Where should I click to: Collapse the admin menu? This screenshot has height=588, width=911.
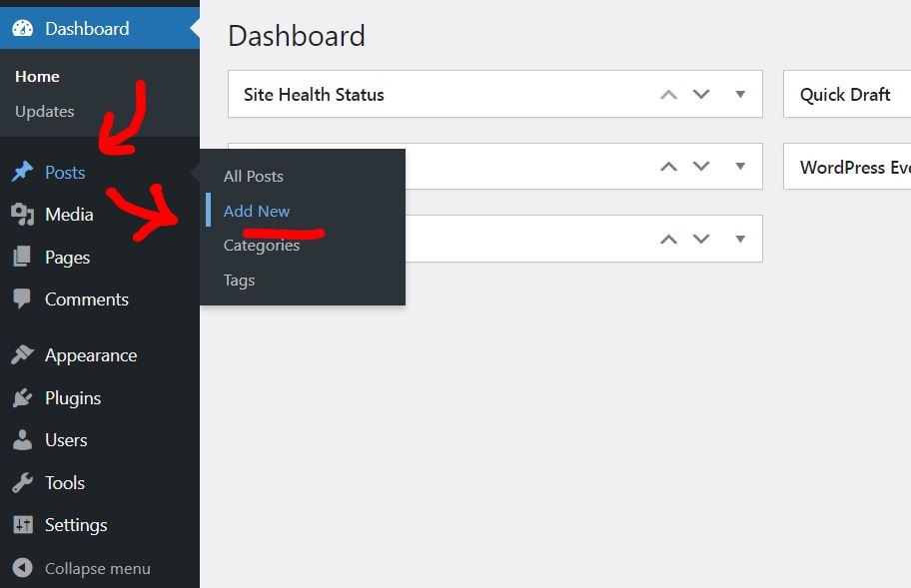96,567
